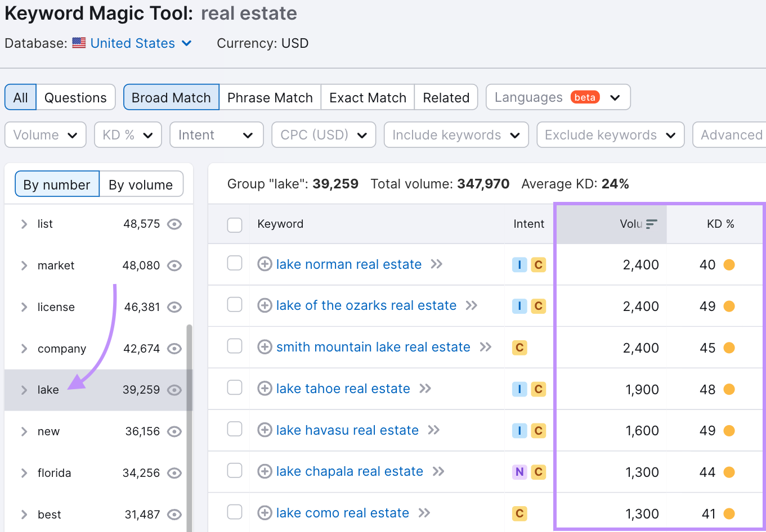
Task: Check the box for lake chapala real estate
Action: (x=235, y=470)
